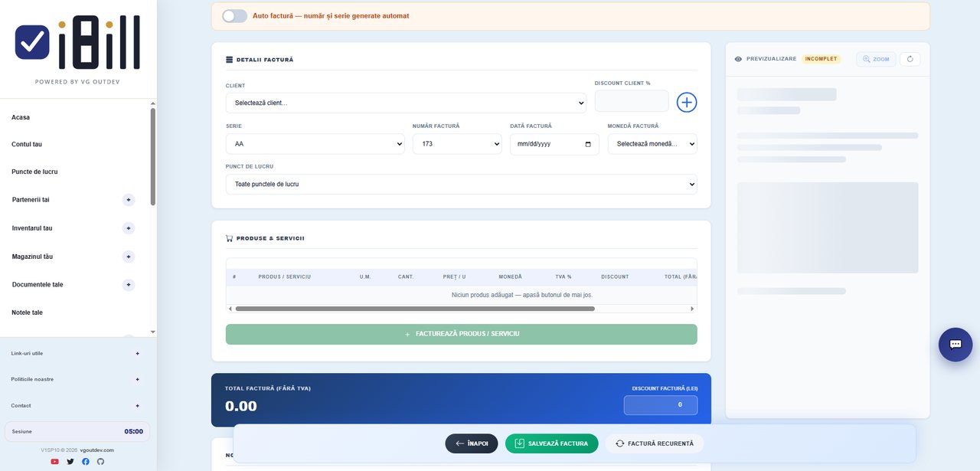This screenshot has width=980, height=471.
Task: Click the sidebar vertical scrollbar thumb
Action: coord(153,157)
